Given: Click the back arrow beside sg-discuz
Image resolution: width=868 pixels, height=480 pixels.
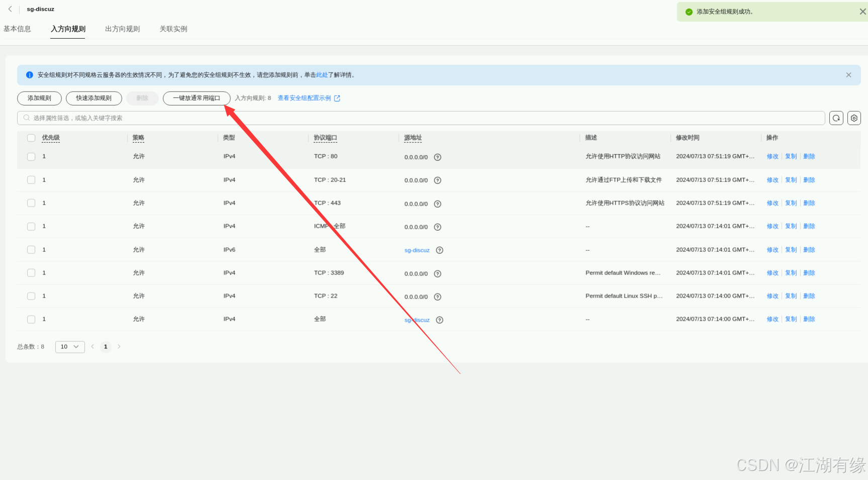Looking at the screenshot, I should (10, 9).
